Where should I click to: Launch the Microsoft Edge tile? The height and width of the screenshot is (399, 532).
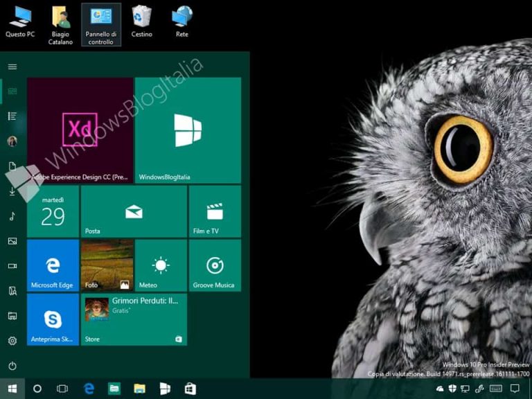pos(53,266)
